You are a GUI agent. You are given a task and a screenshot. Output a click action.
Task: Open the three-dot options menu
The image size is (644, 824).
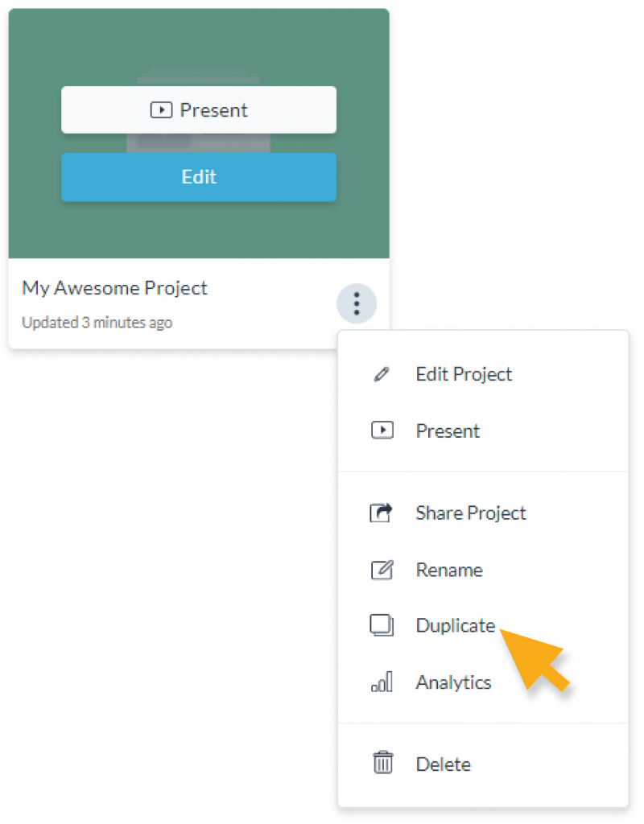pos(356,304)
